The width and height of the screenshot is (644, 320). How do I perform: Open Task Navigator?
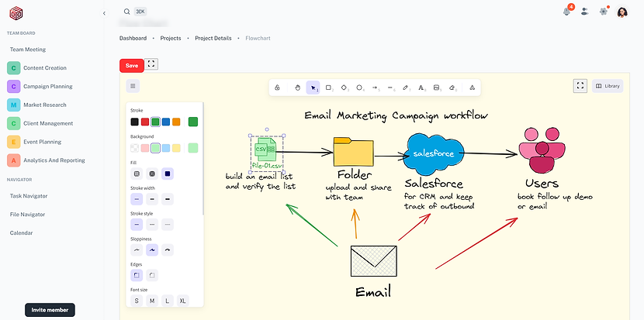29,196
